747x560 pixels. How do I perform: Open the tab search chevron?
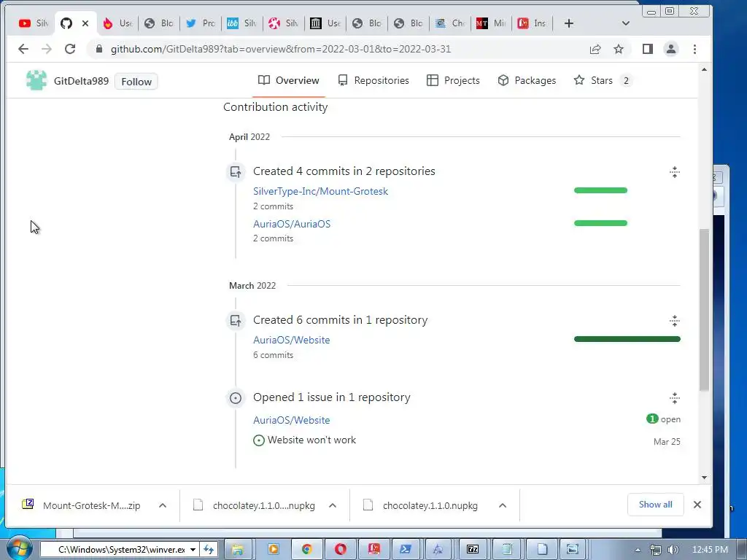[x=626, y=23]
